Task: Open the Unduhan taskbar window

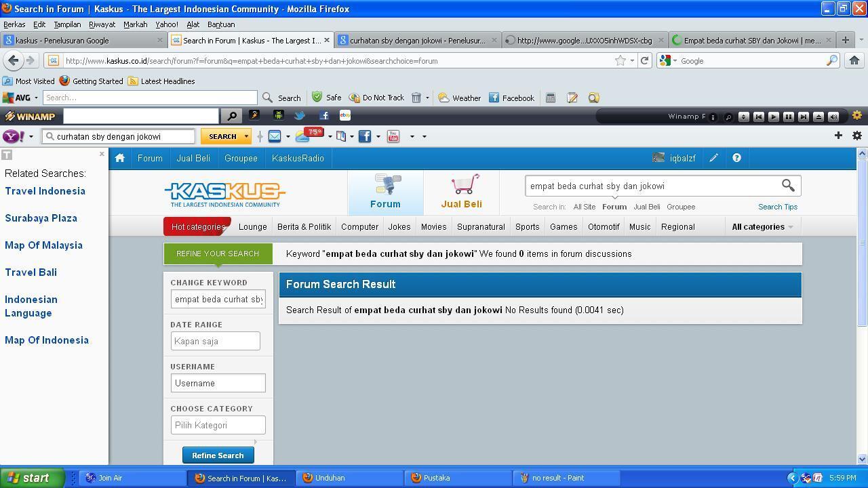Action: click(350, 478)
